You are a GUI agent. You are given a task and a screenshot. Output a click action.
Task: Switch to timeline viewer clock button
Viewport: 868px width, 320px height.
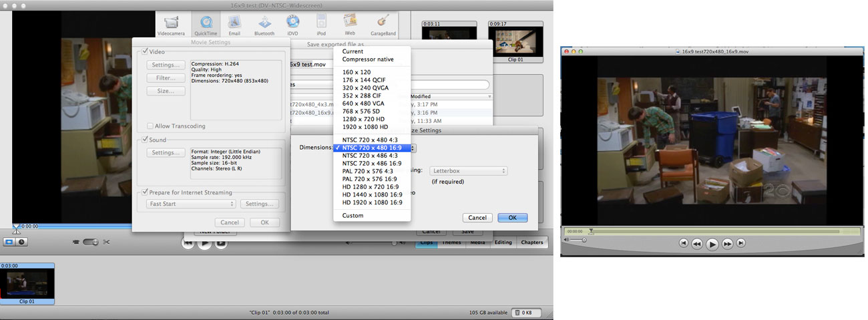click(22, 242)
